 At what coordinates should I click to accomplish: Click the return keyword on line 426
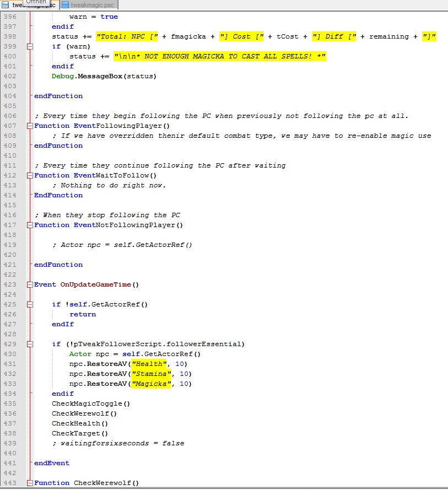coord(82,314)
